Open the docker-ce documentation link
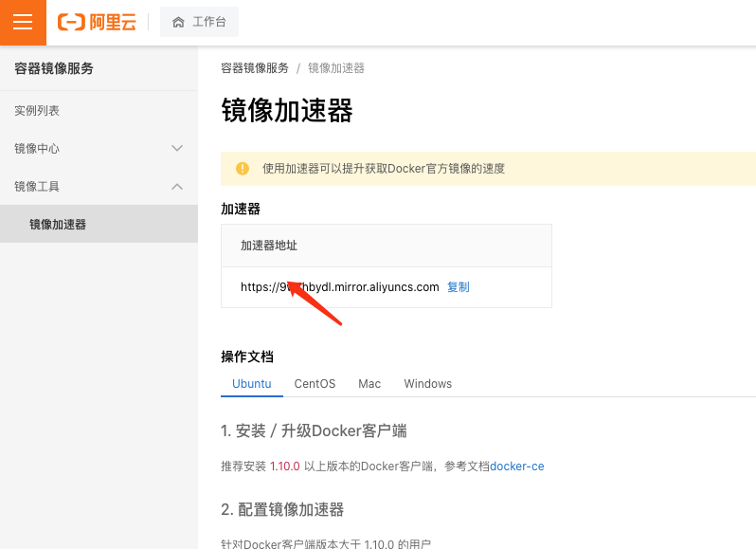Screen dimensions: 756x549 pos(516,467)
